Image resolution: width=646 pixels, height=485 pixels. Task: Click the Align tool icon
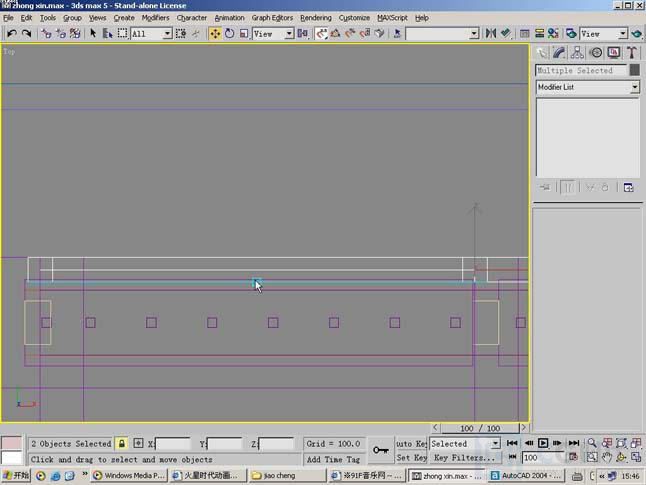point(506,33)
